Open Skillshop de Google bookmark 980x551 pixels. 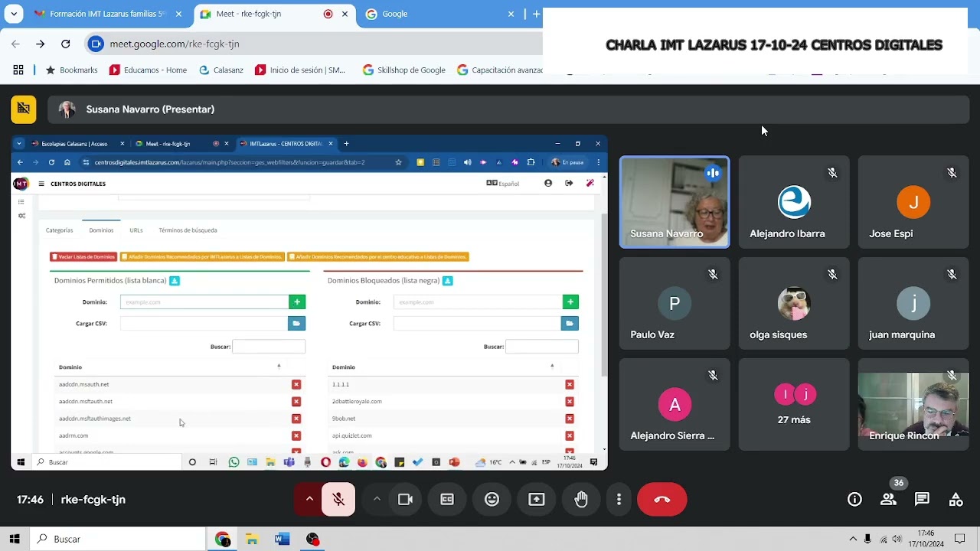coord(403,70)
